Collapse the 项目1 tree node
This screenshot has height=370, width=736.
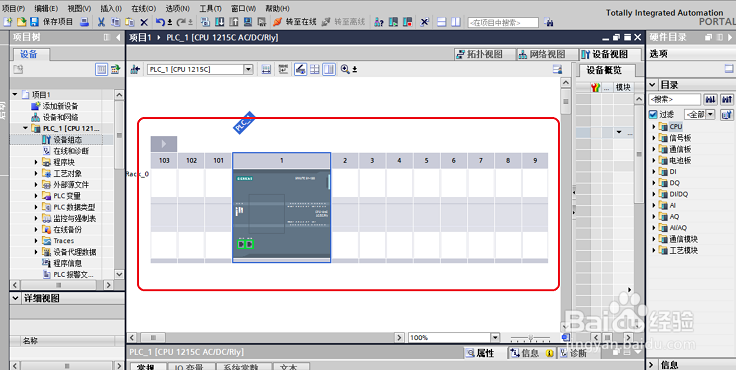[15, 94]
